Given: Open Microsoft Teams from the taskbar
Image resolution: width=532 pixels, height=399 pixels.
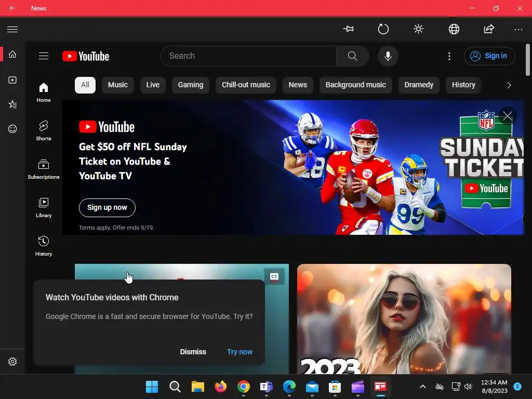Looking at the screenshot, I should 267,387.
